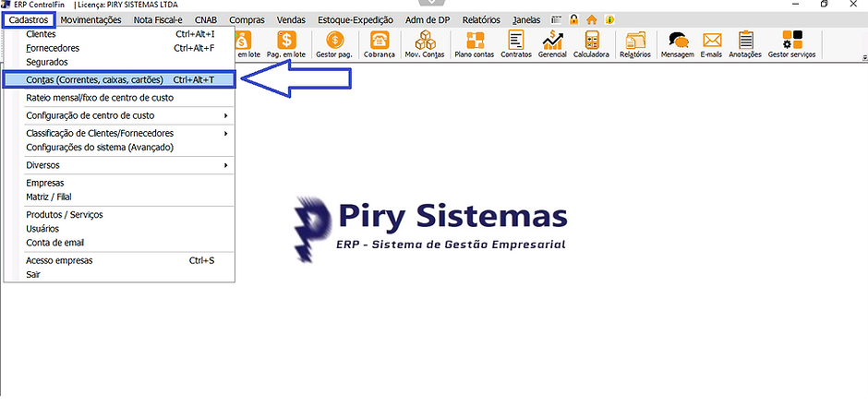Open the CNAB menu

click(206, 20)
